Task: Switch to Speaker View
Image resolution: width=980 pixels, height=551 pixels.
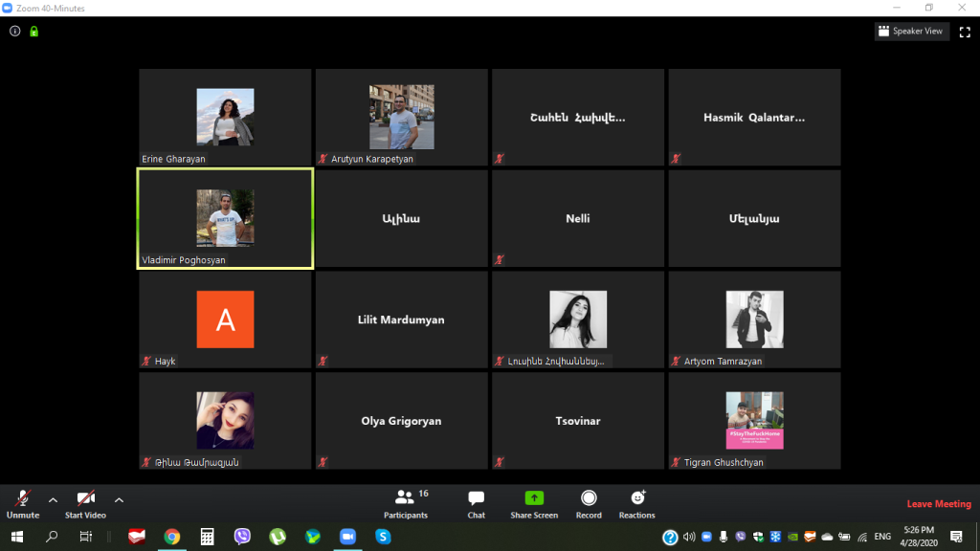Action: coord(911,32)
